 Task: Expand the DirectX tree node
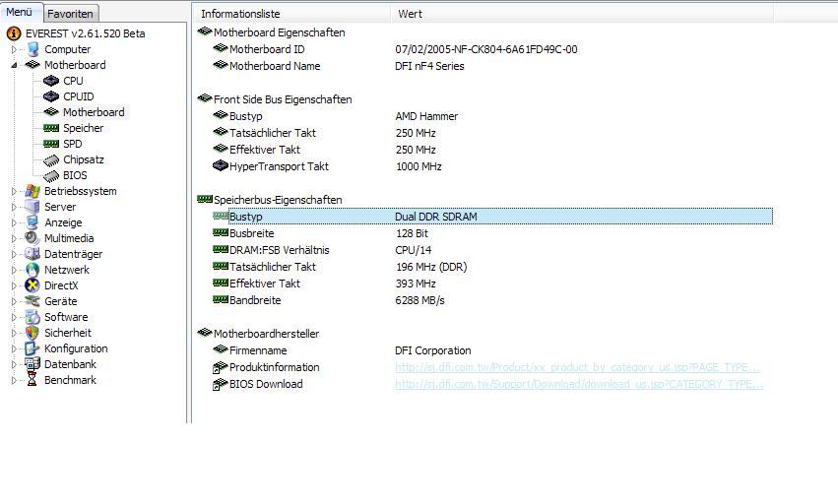15,285
